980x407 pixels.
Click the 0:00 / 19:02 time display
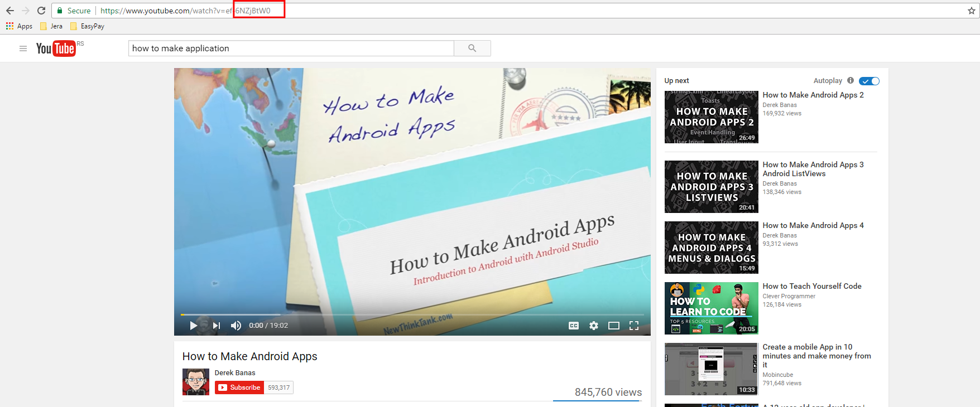pyautogui.click(x=268, y=326)
